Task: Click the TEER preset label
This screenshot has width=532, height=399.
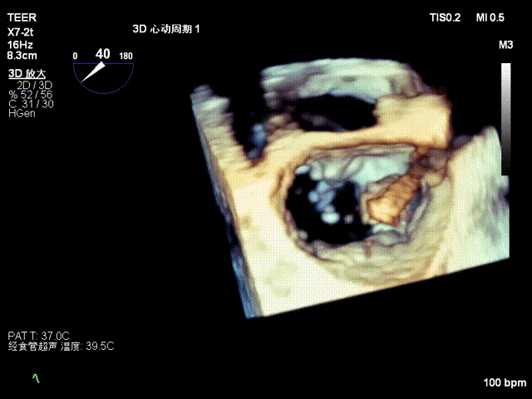Action: (20, 18)
